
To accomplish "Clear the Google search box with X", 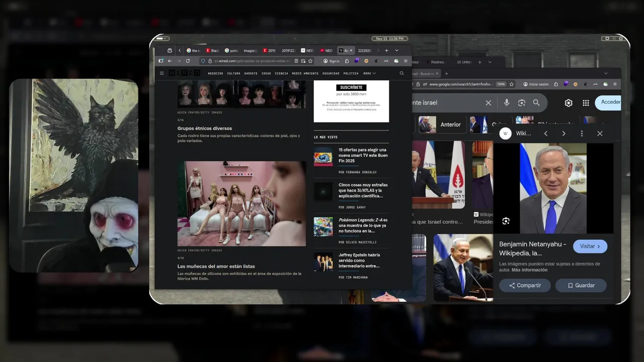I will coord(488,103).
